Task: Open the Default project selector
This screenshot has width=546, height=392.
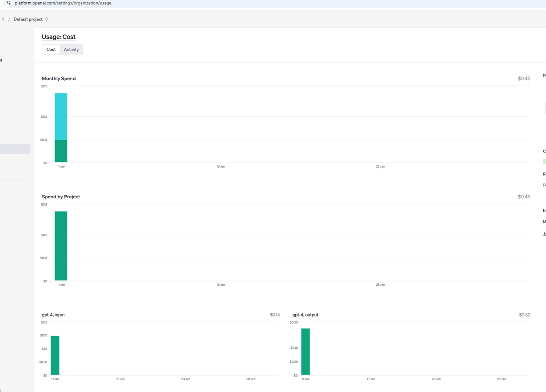Action: coord(30,19)
